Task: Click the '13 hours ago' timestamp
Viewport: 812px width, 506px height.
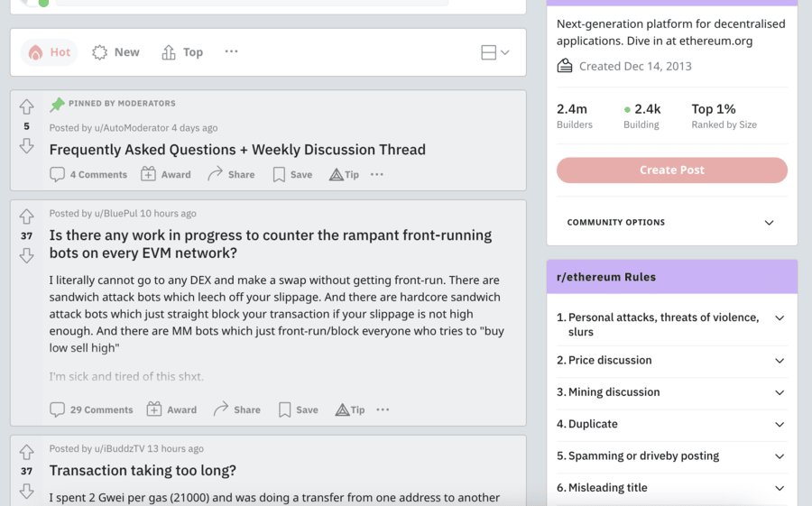Action: coord(175,448)
